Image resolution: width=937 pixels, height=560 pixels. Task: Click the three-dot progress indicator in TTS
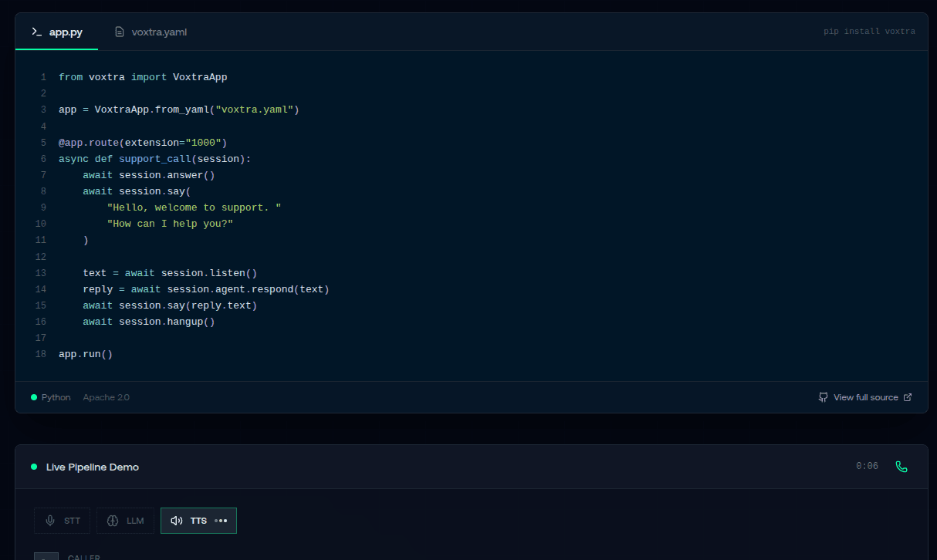pos(222,521)
